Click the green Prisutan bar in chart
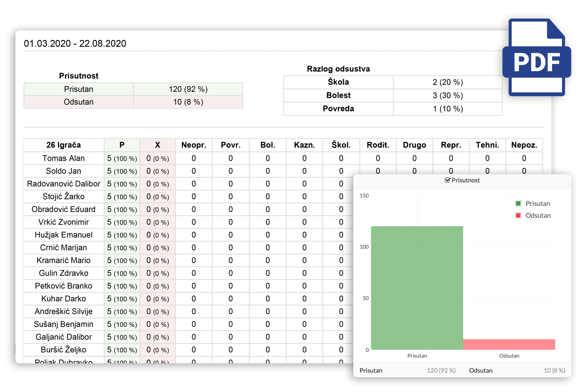 click(417, 288)
